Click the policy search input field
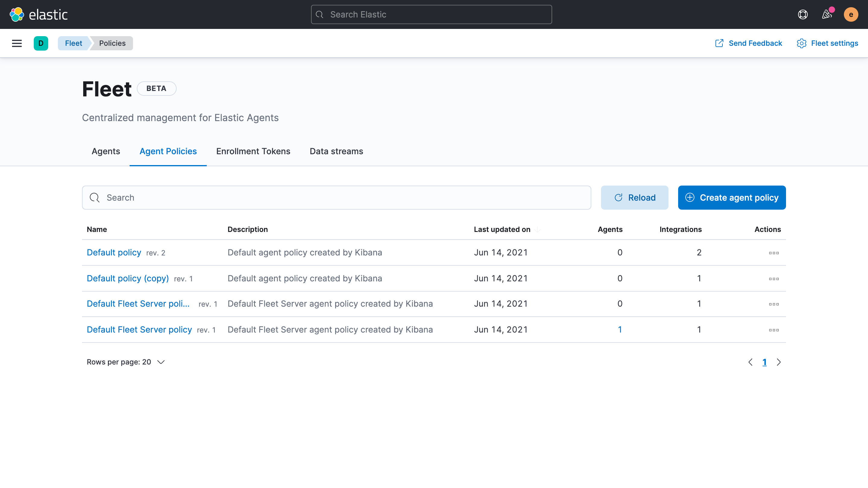The image size is (868, 488). click(x=336, y=198)
